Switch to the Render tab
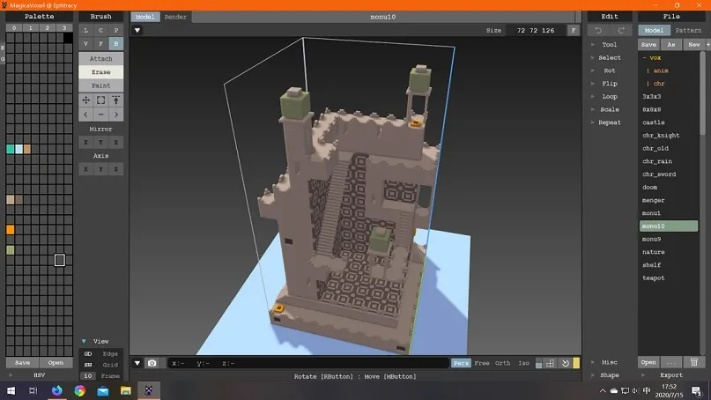Screen dimensions: 711x400 (175, 17)
